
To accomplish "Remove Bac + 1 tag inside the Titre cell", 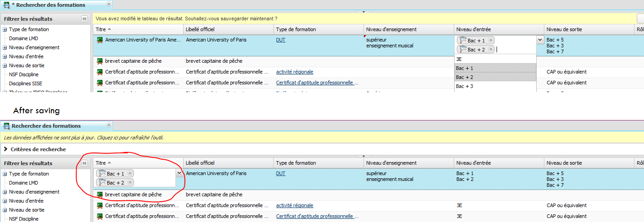I will pos(130,174).
